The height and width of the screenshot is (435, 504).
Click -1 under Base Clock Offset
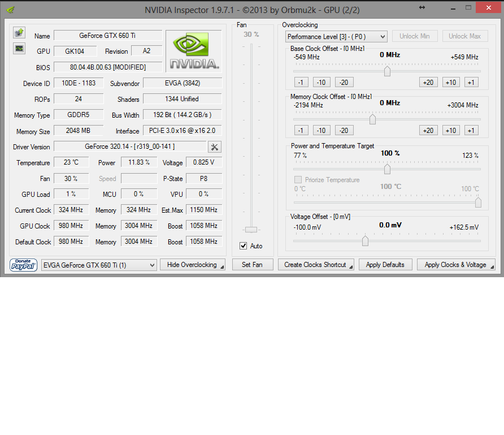pos(301,83)
